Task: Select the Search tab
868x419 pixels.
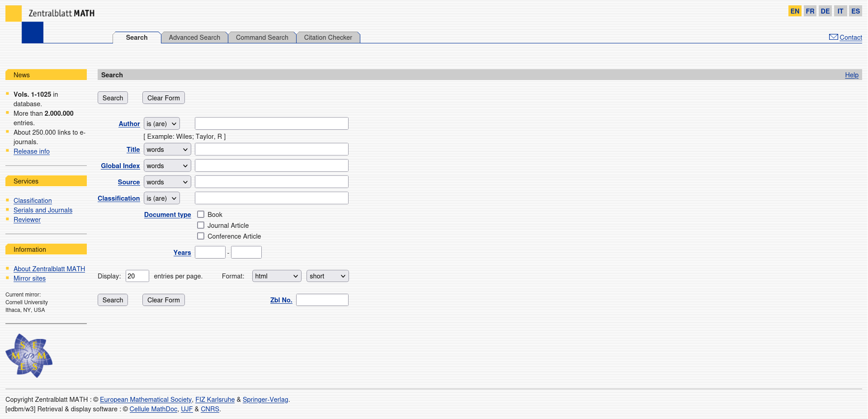Action: pos(137,38)
